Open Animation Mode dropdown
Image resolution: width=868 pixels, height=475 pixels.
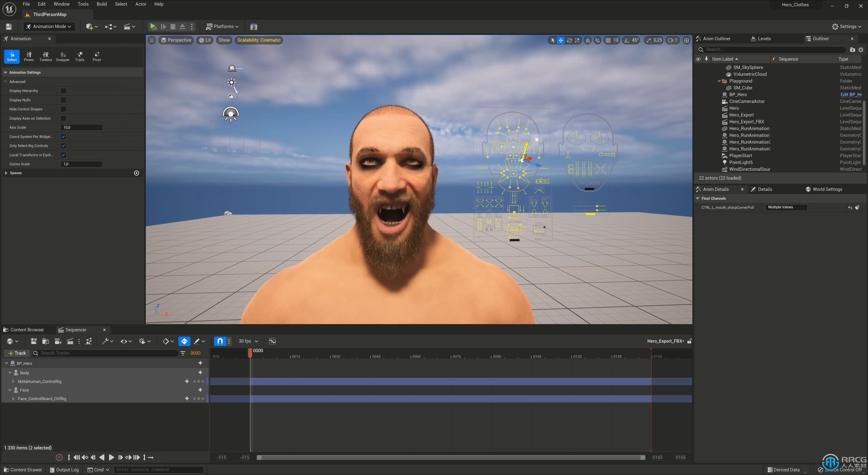click(49, 26)
